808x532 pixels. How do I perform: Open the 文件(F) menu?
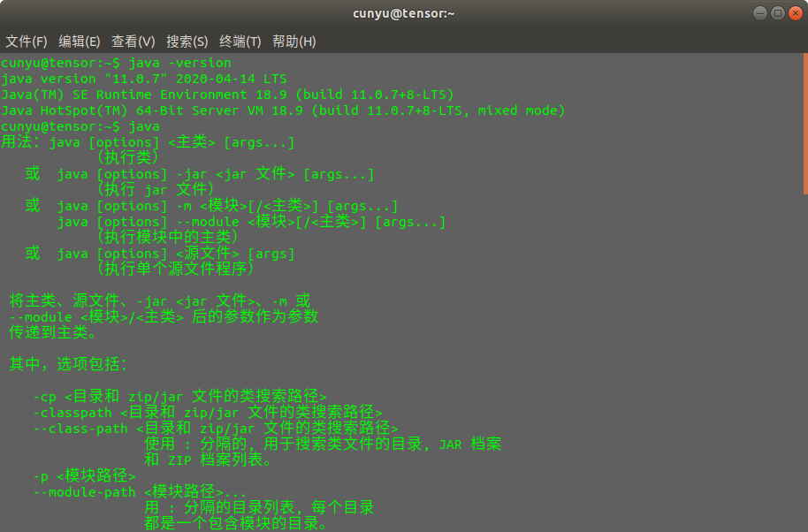(x=27, y=42)
